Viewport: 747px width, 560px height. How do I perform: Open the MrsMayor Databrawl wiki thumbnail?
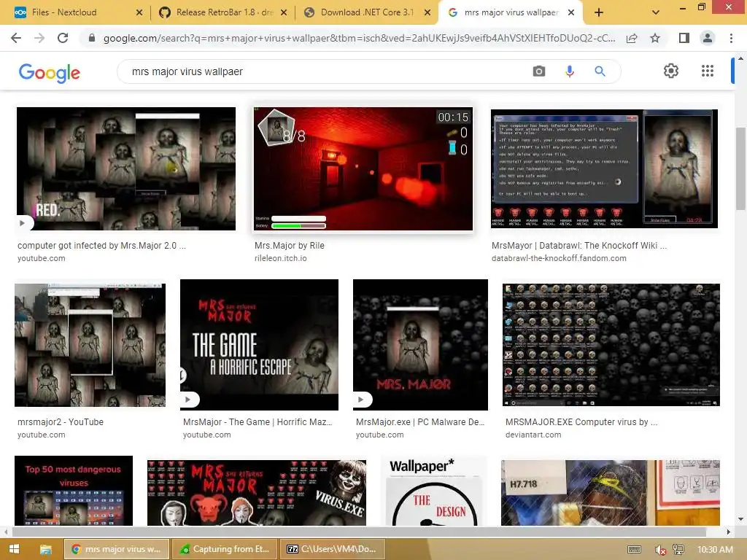point(605,168)
